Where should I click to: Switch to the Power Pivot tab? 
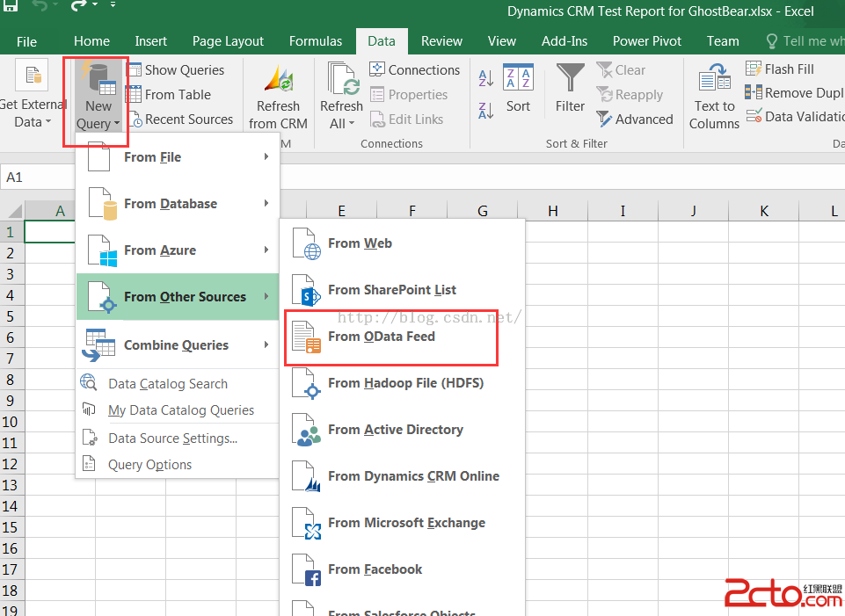point(646,41)
